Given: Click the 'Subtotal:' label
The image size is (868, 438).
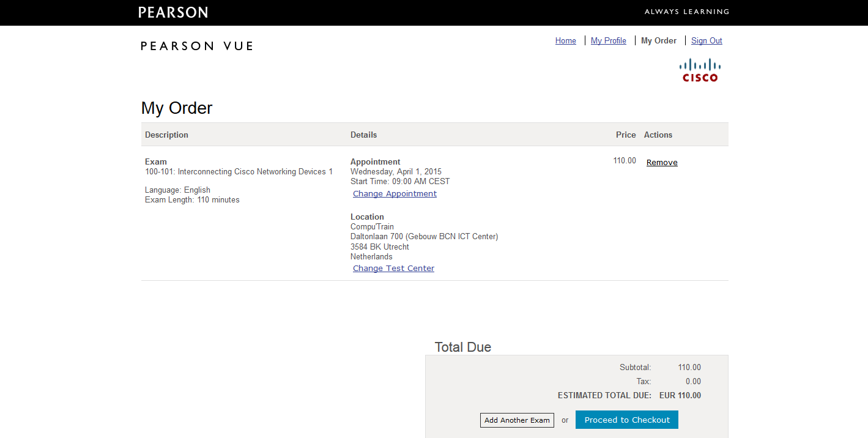Looking at the screenshot, I should [636, 368].
